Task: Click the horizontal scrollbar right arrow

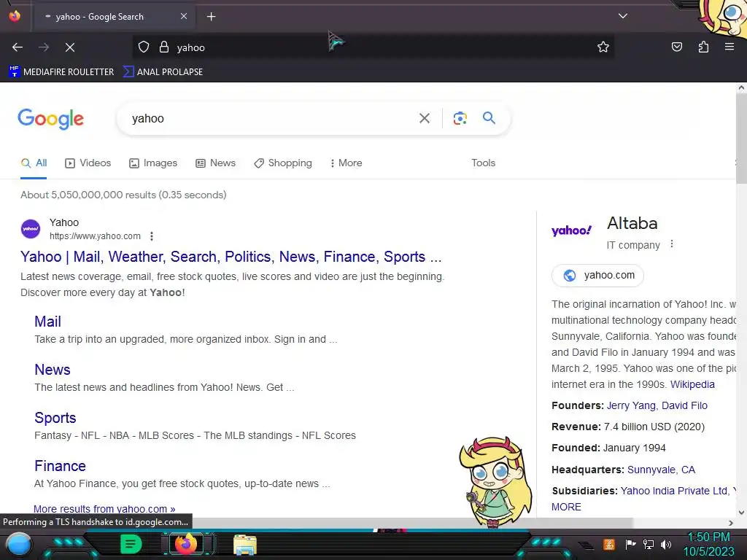Action: tap(731, 523)
